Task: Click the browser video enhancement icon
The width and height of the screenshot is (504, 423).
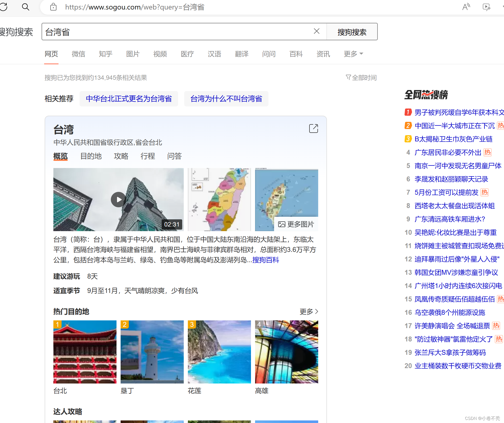Action: coord(486,7)
